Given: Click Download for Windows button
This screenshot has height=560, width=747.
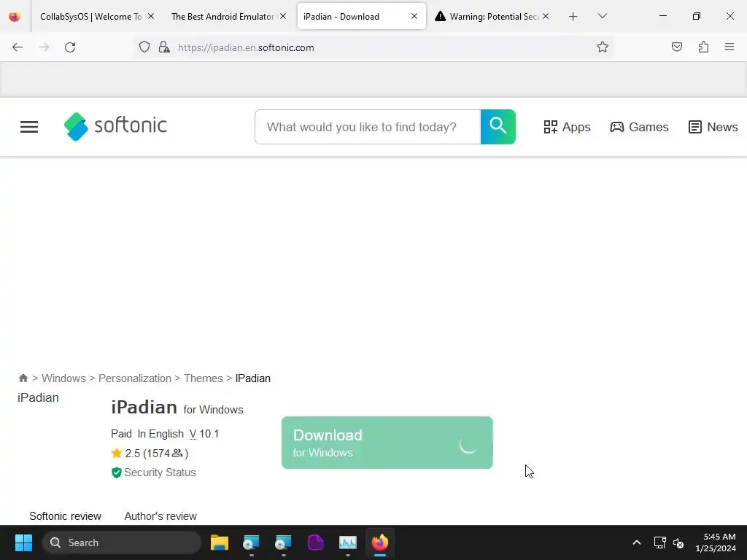Looking at the screenshot, I should [x=387, y=443].
